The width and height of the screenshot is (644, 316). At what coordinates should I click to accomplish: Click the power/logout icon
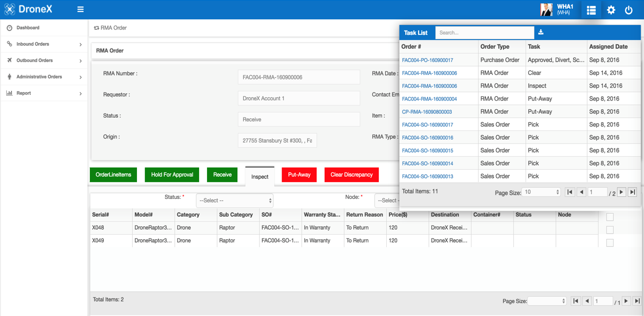tap(629, 10)
